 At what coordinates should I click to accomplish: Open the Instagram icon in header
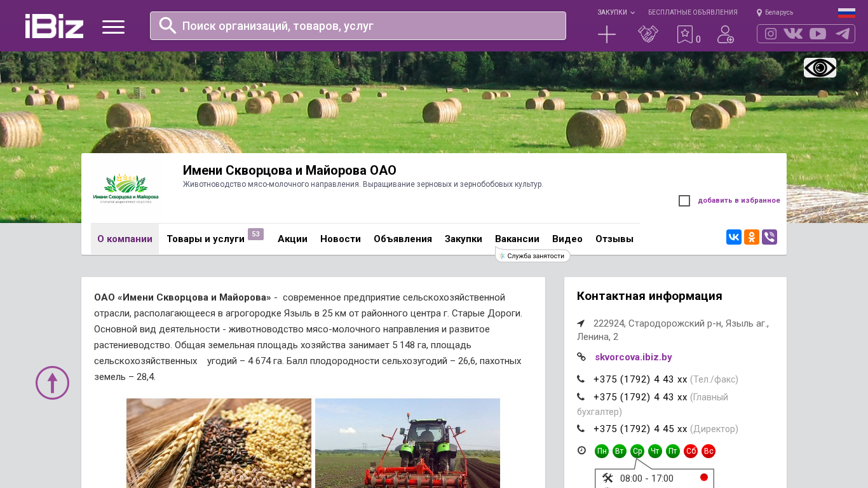[771, 34]
